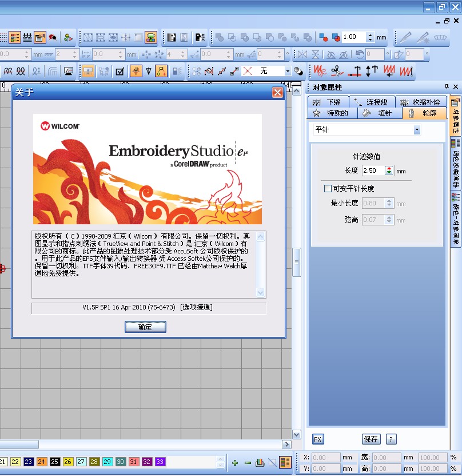Viewport: 462px width, 476px height.
Task: Click the 选项接通 text in version bar
Action: click(x=196, y=307)
